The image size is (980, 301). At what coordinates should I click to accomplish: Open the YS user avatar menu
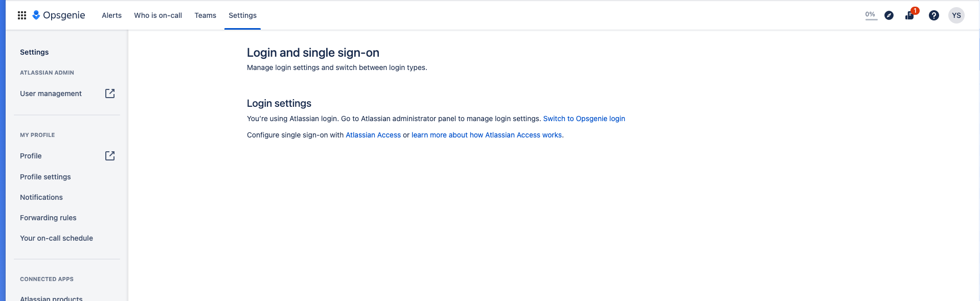[956, 15]
